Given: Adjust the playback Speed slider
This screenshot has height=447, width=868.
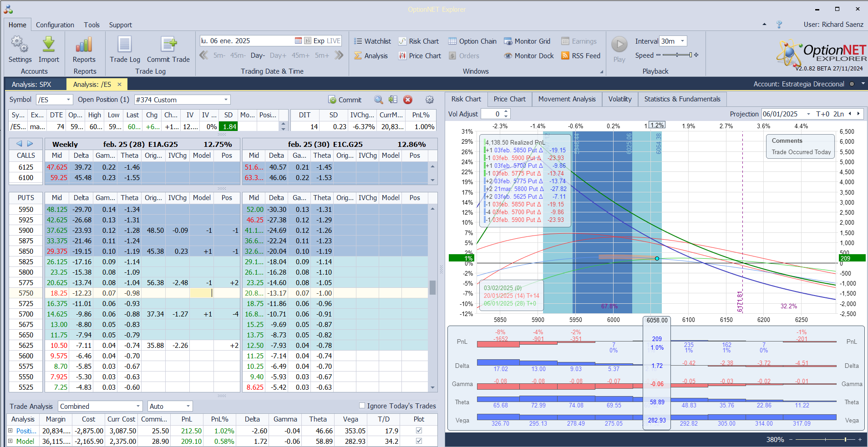Looking at the screenshot, I should tap(677, 55).
